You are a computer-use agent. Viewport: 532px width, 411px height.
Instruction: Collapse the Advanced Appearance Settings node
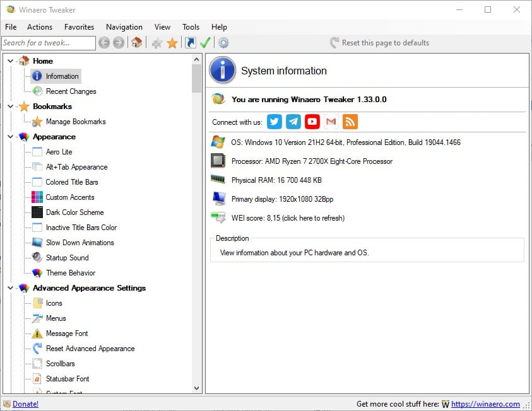11,288
